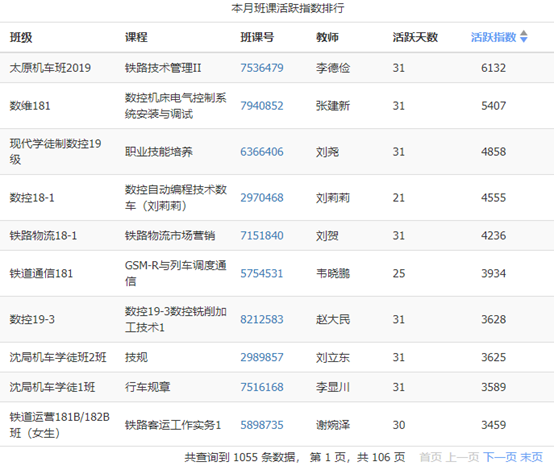Click the 上一页 previous page link
Viewport: 554px width, 470px height.
tap(462, 457)
